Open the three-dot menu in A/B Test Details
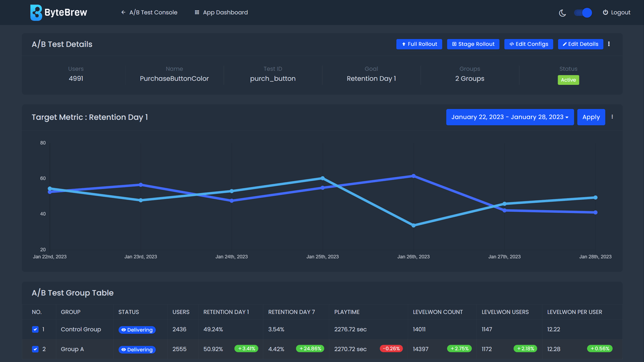This screenshot has height=362, width=644. tap(609, 44)
